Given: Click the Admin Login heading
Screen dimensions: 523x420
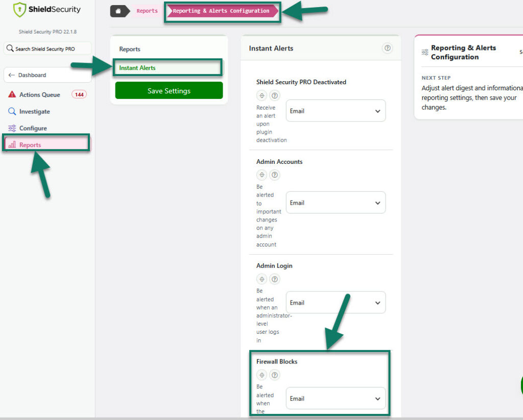Looking at the screenshot, I should [x=274, y=266].
